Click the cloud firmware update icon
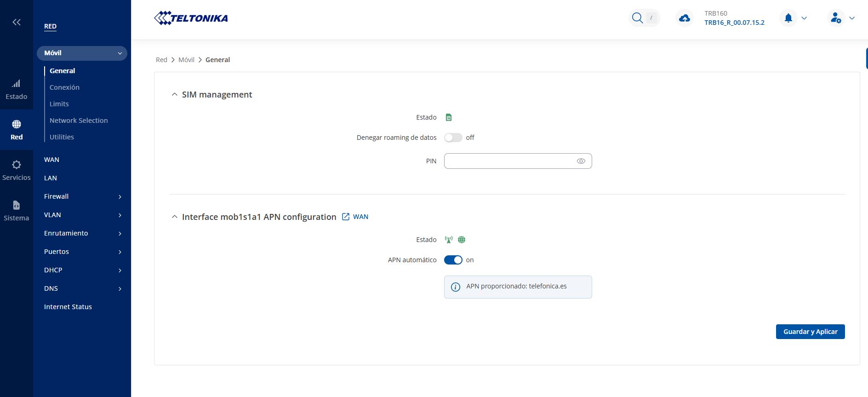 coord(685,18)
